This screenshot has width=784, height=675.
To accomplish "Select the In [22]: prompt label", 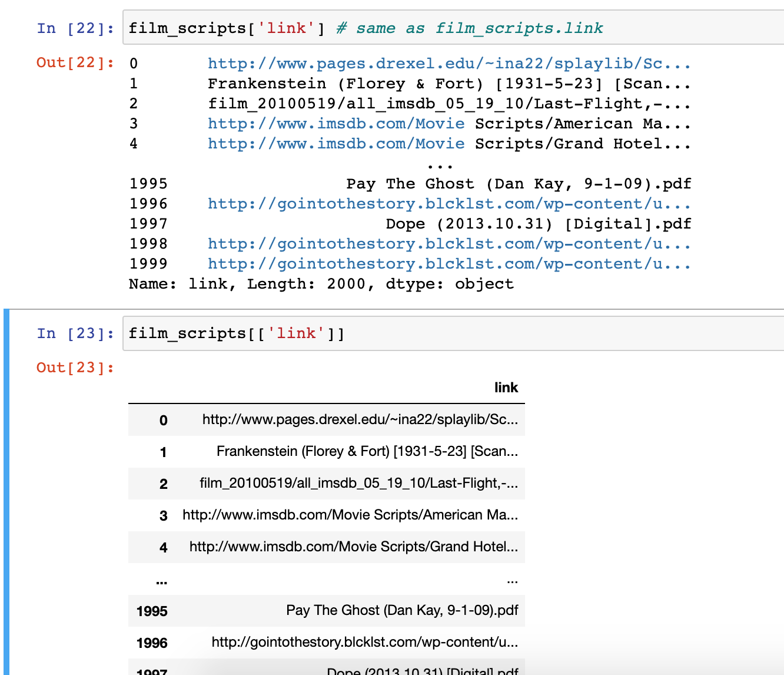I will (76, 28).
